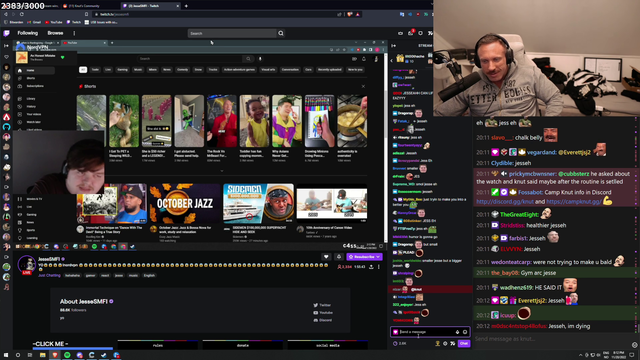Open the Windows Start button
The width and height of the screenshot is (640, 360).
pos(6,355)
